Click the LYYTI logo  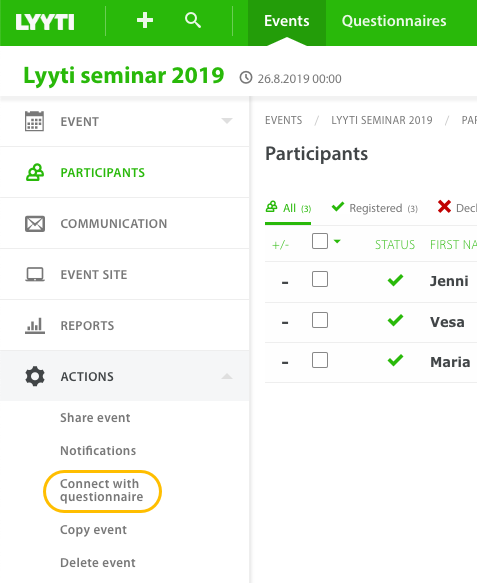pyautogui.click(x=45, y=22)
